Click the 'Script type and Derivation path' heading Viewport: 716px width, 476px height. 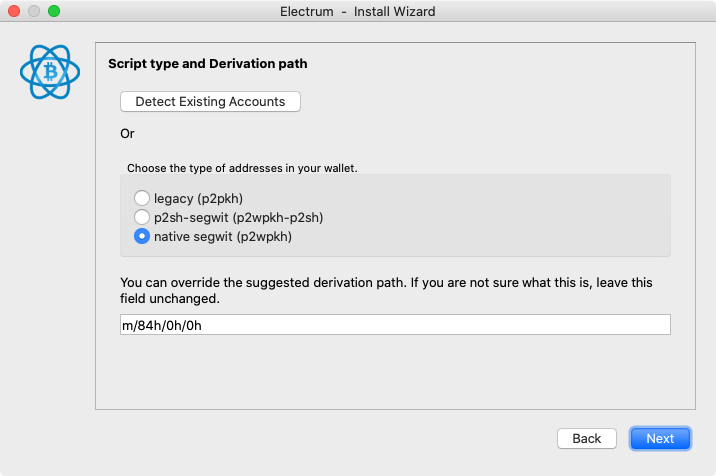(208, 63)
